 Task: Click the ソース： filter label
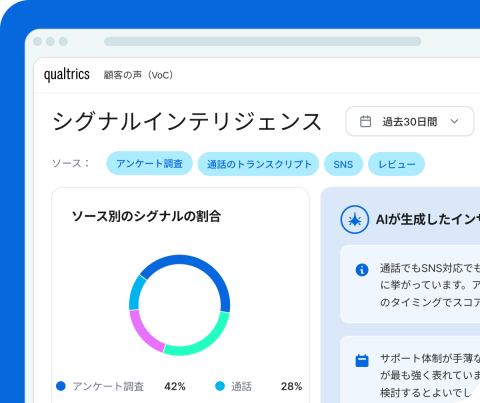[x=71, y=163]
